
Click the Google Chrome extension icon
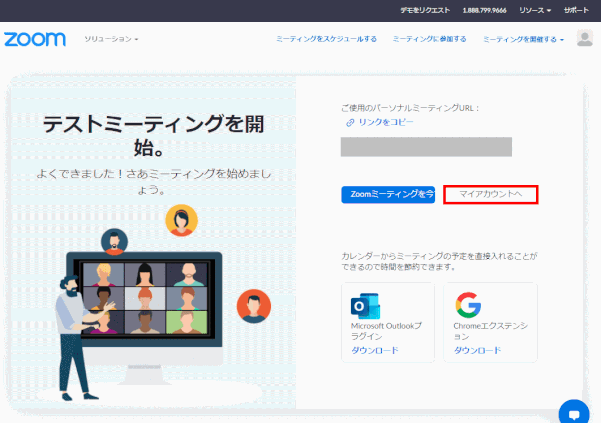coord(468,305)
